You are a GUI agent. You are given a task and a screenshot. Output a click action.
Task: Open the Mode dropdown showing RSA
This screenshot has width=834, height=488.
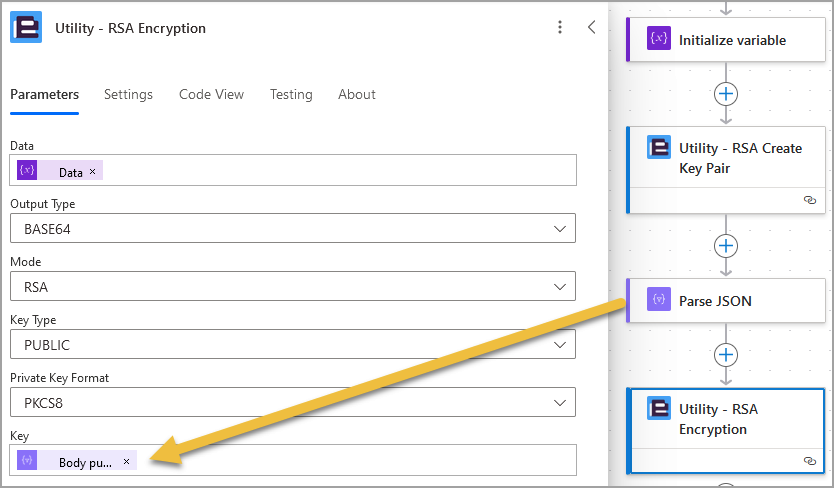293,286
